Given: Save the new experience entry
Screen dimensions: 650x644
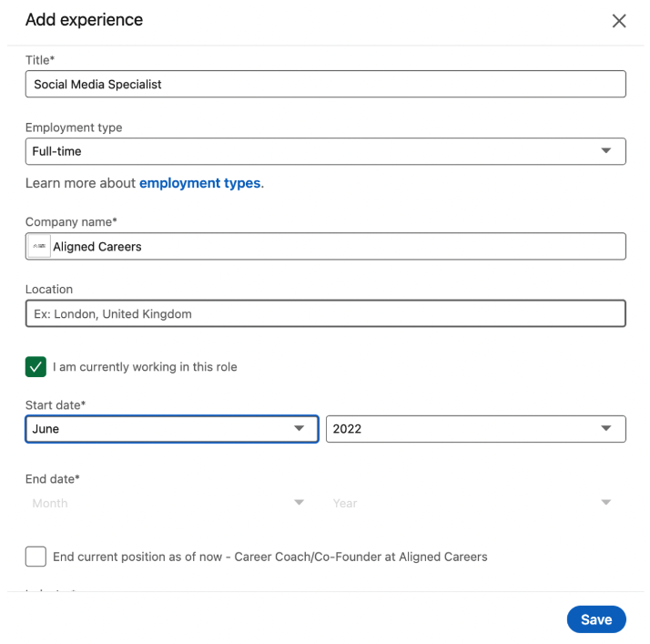Looking at the screenshot, I should [595, 619].
